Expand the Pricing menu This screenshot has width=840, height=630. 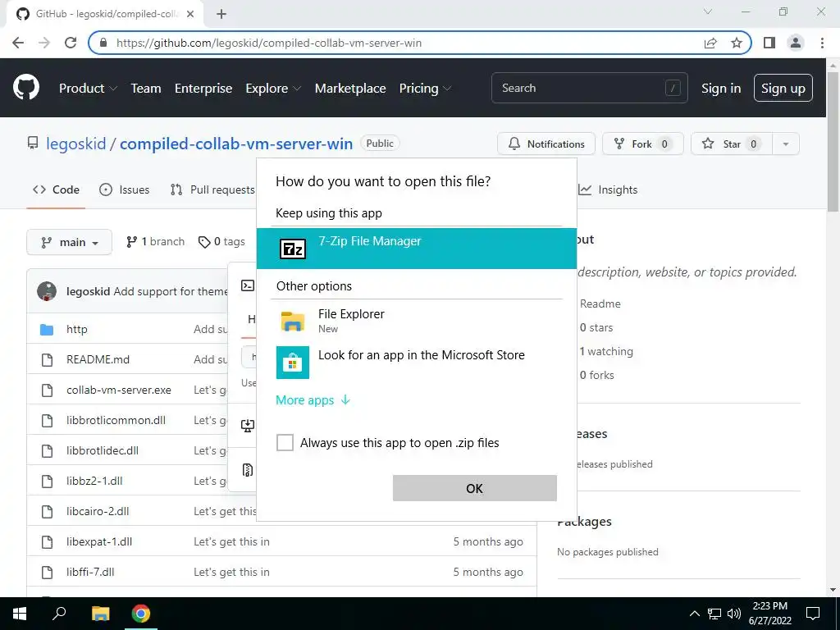coord(426,88)
